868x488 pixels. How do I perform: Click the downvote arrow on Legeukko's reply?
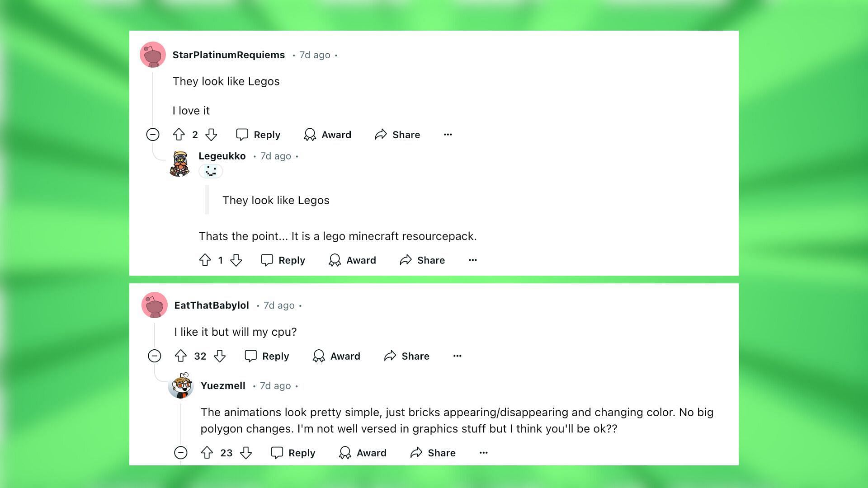click(235, 260)
